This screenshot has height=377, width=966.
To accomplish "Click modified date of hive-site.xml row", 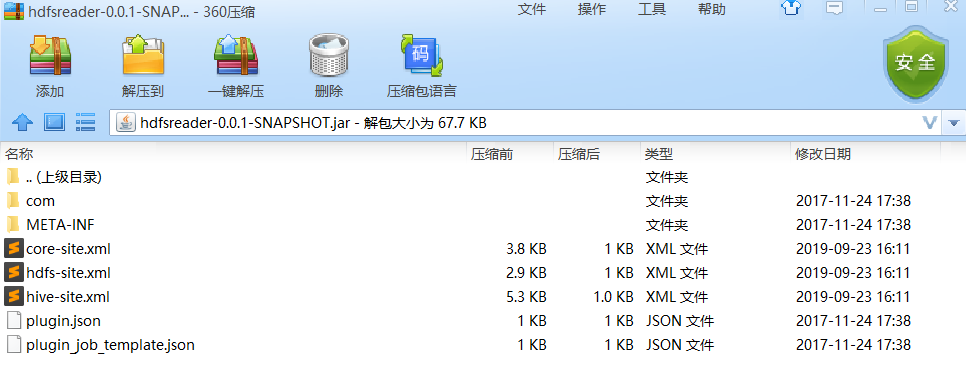I will [853, 296].
